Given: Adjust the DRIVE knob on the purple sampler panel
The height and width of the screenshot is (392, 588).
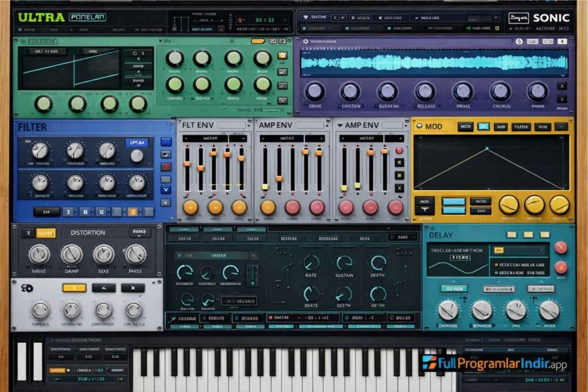Looking at the screenshot, I should pyautogui.click(x=314, y=92).
